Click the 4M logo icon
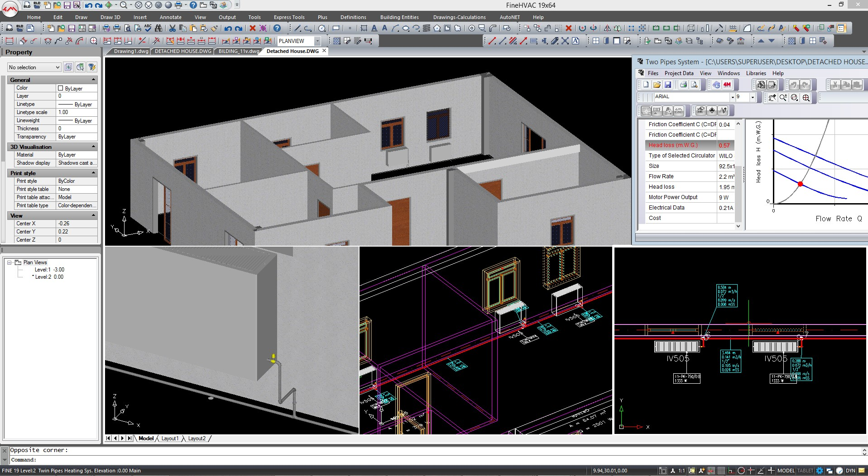 point(727,85)
